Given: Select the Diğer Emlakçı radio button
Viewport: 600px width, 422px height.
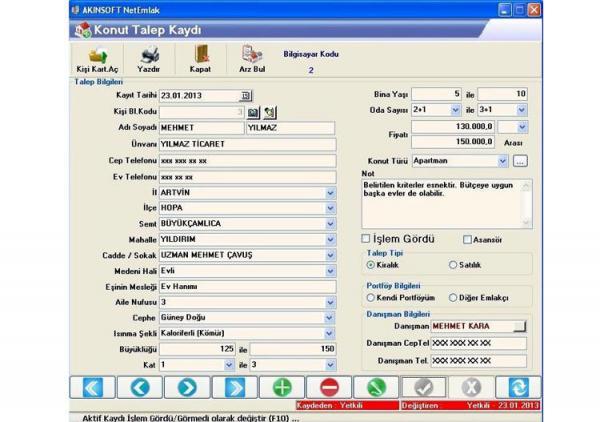Looking at the screenshot, I should (453, 297).
